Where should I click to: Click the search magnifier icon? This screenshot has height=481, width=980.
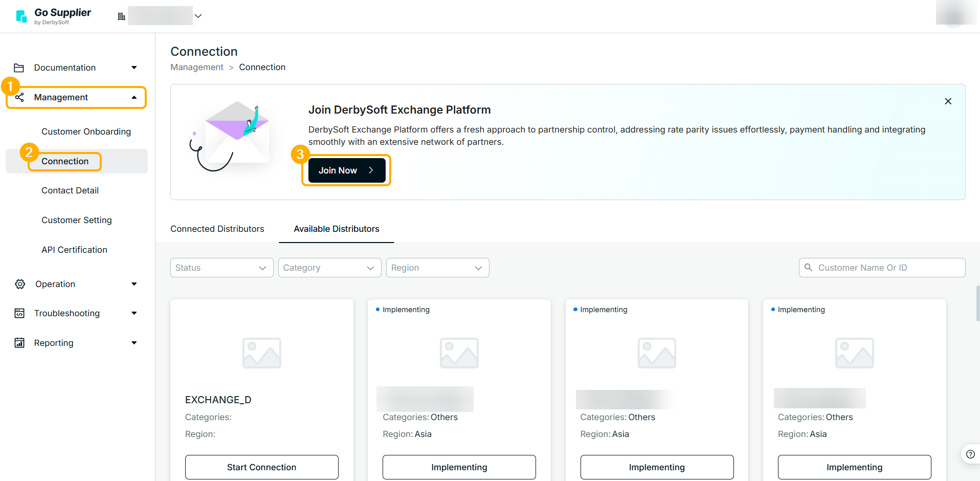point(808,268)
